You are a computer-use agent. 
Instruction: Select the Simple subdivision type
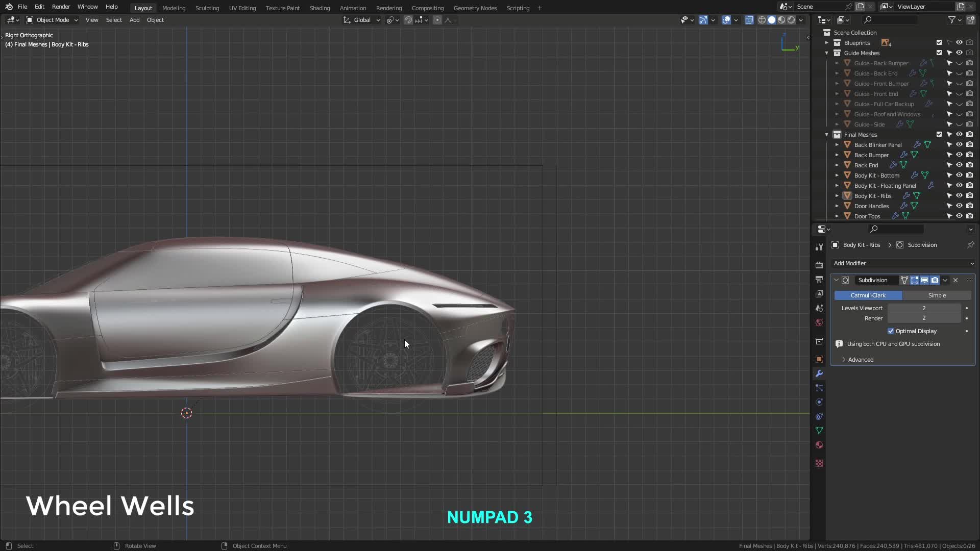937,295
